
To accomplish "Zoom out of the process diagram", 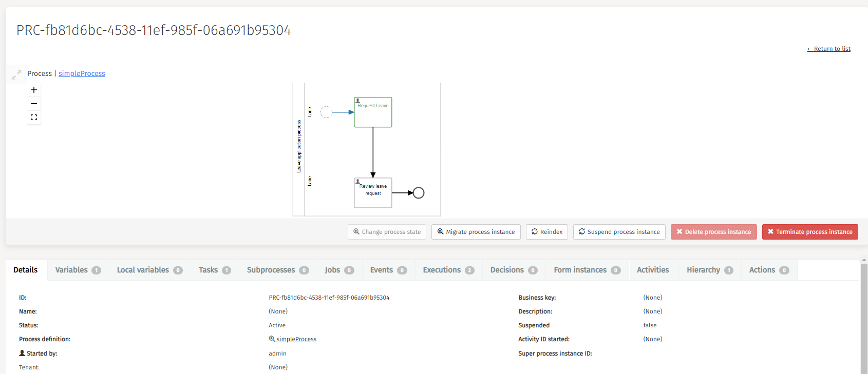I will [x=34, y=104].
